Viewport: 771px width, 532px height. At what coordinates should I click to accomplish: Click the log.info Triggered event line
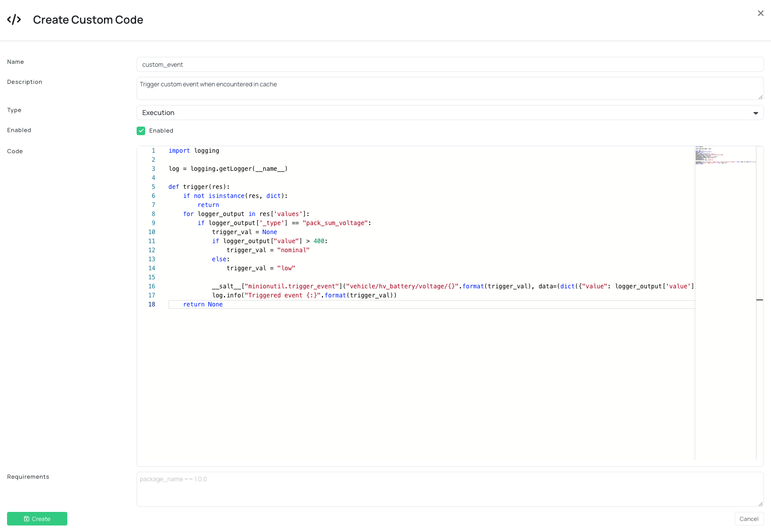304,295
